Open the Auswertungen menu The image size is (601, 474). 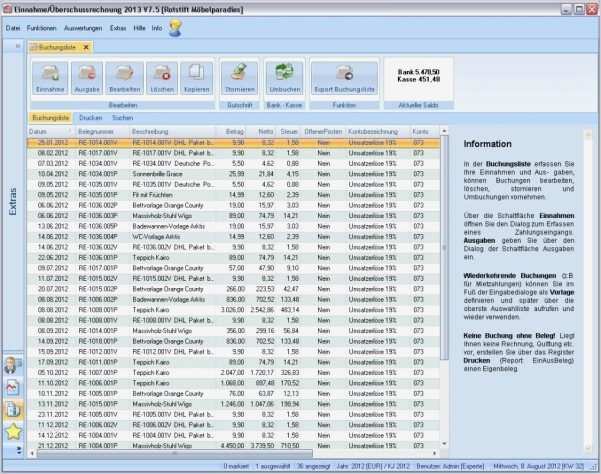[x=82, y=28]
